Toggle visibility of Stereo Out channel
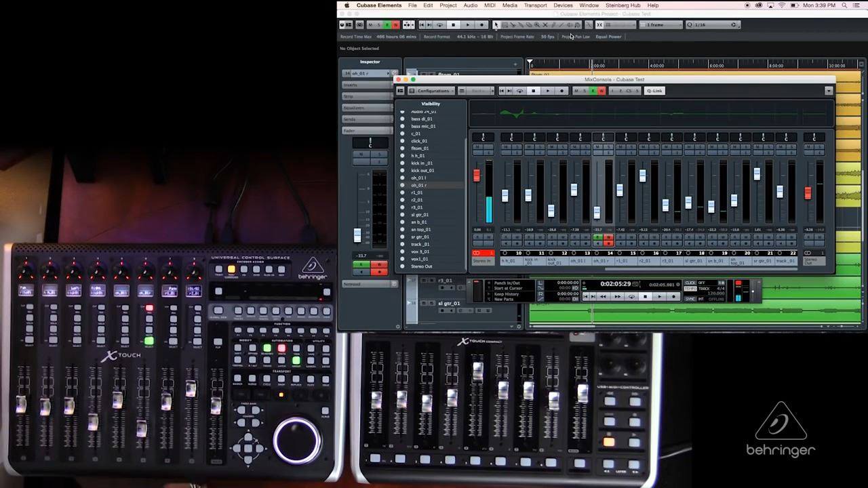This screenshot has height=488, width=868. [x=402, y=266]
